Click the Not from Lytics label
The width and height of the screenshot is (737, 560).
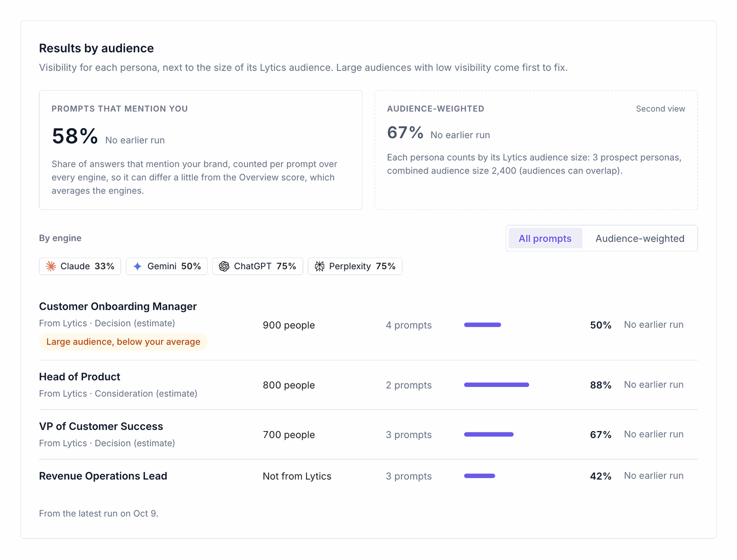point(297,476)
